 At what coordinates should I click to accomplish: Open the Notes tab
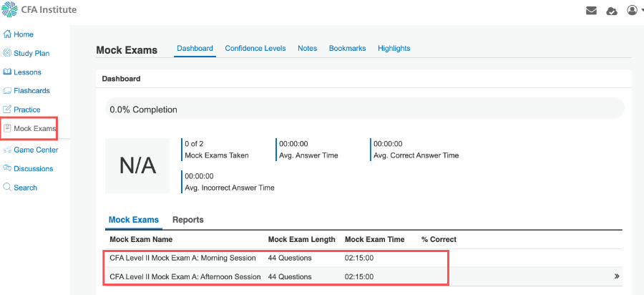pyautogui.click(x=307, y=48)
